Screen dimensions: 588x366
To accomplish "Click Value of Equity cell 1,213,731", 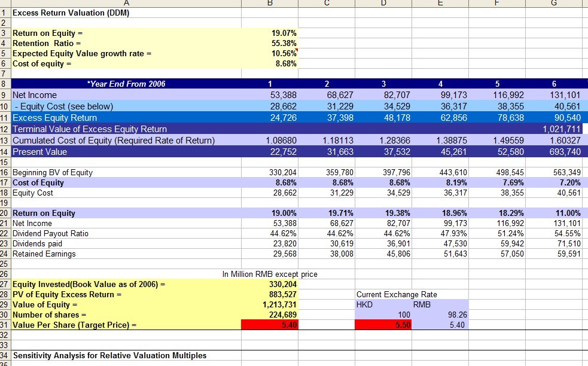I will (270, 304).
